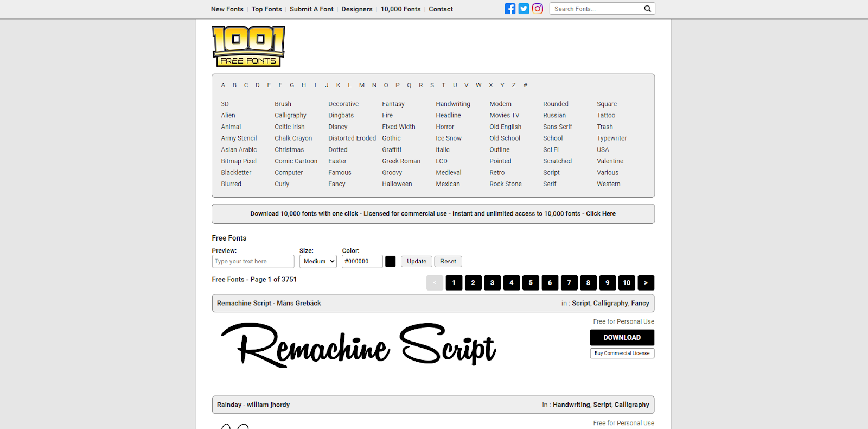Image resolution: width=868 pixels, height=429 pixels.
Task: Click the preview text input field
Action: pos(253,262)
